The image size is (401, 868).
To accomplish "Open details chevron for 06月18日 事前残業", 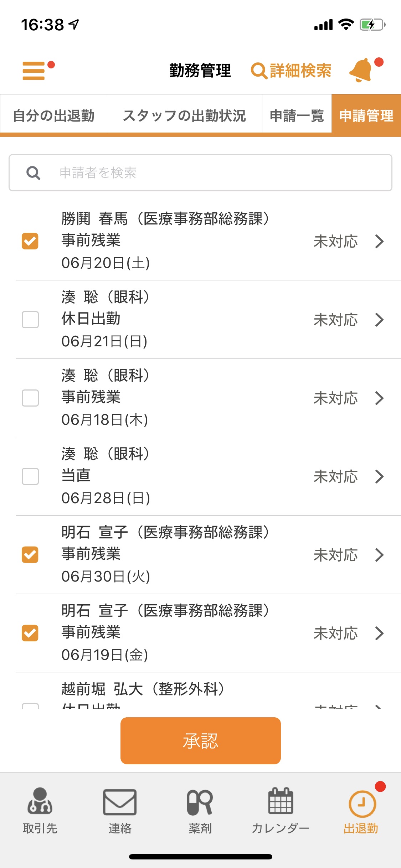I will pos(380,398).
